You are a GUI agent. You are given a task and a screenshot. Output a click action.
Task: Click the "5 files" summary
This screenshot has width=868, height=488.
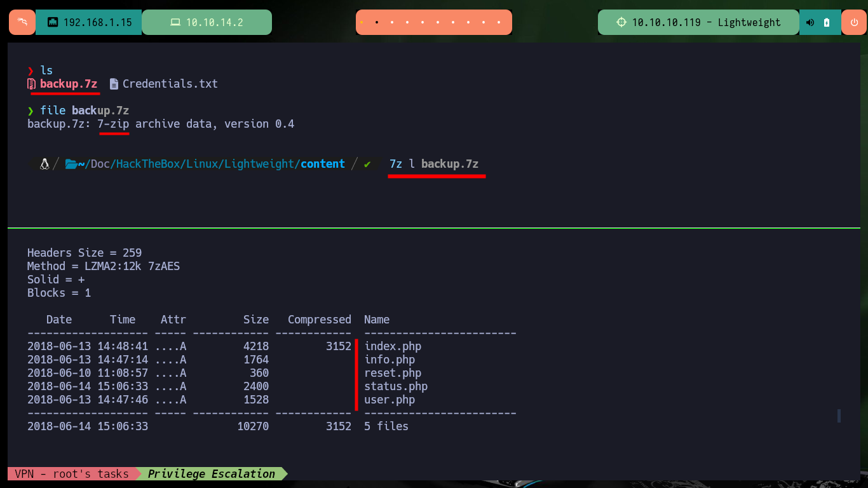click(x=386, y=426)
